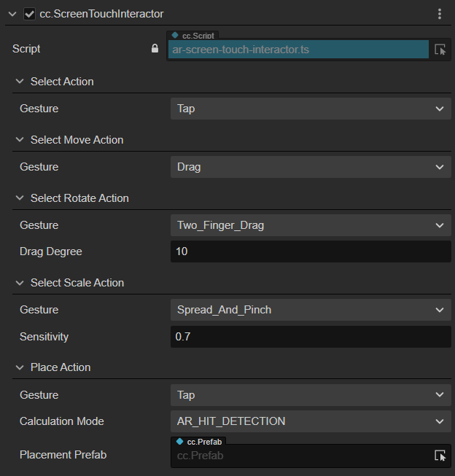
Task: Click the cc.Prefab type badge icon
Action: coord(180,441)
